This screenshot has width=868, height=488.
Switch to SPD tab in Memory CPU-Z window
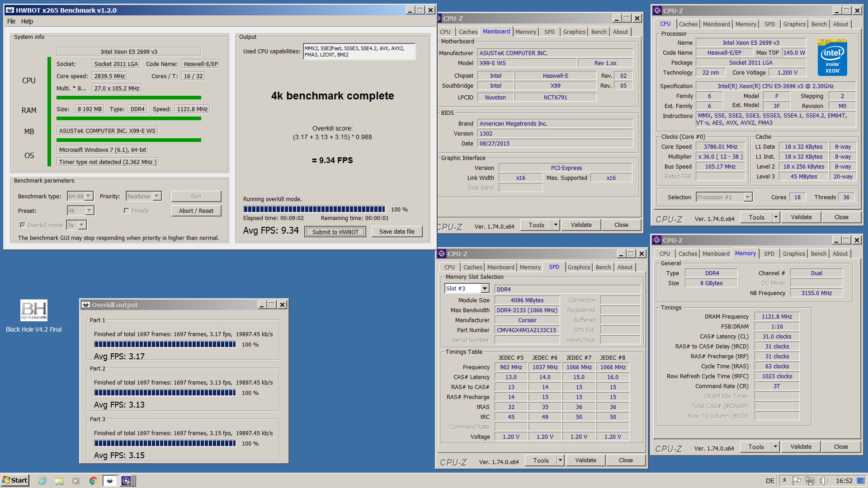(769, 253)
